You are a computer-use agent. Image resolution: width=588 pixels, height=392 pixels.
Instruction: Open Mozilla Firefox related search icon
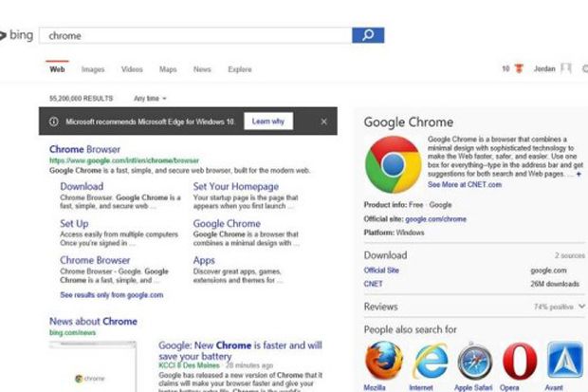pyautogui.click(x=384, y=361)
